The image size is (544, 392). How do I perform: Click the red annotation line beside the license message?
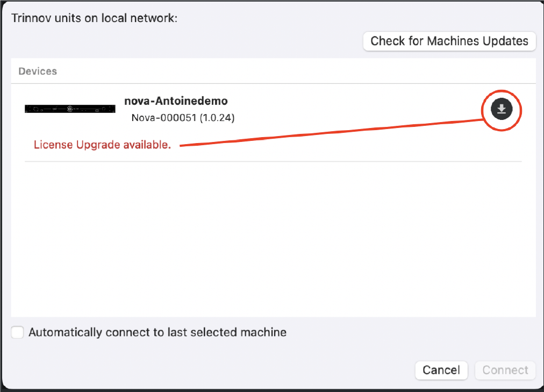pyautogui.click(x=333, y=133)
